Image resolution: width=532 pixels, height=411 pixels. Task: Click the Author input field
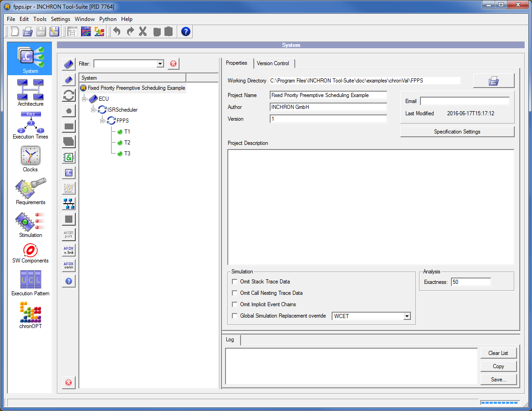[x=328, y=107]
